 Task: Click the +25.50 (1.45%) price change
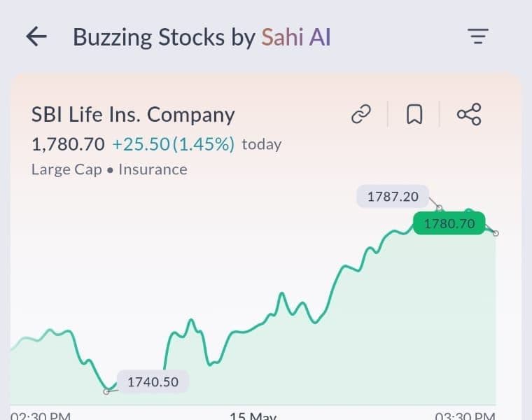[173, 144]
